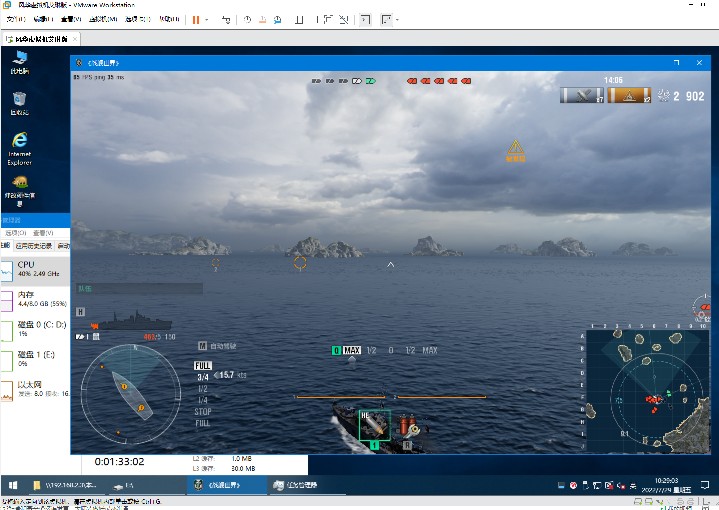Open the dropdown arrow beside the pause button

pos(206,20)
